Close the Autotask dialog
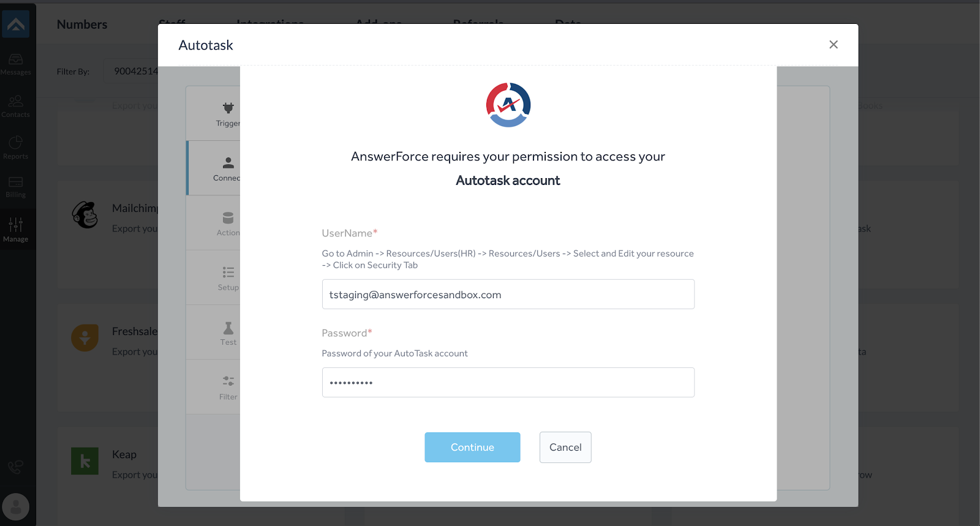Viewport: 980px width, 526px height. click(834, 45)
